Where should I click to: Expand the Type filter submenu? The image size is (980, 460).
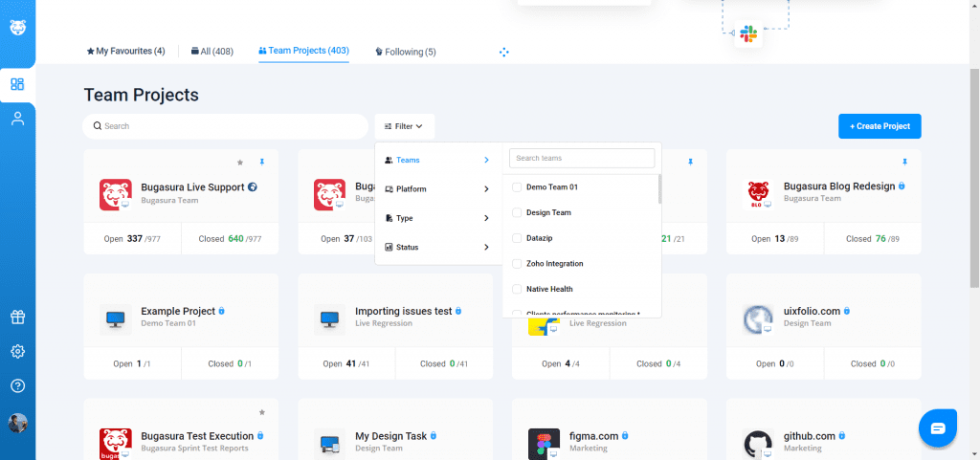click(437, 218)
